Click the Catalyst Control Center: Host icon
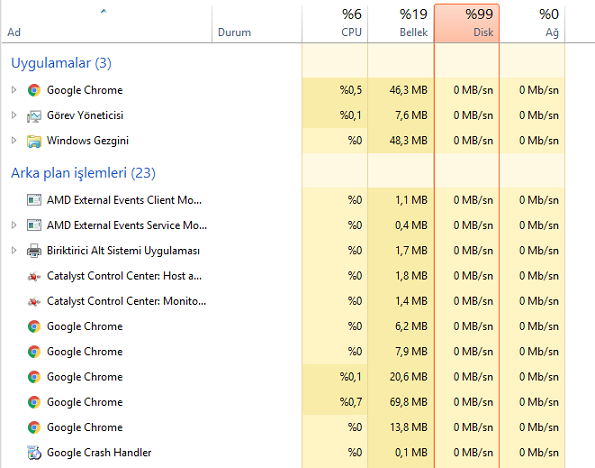This screenshot has width=595, height=468. pos(34,276)
